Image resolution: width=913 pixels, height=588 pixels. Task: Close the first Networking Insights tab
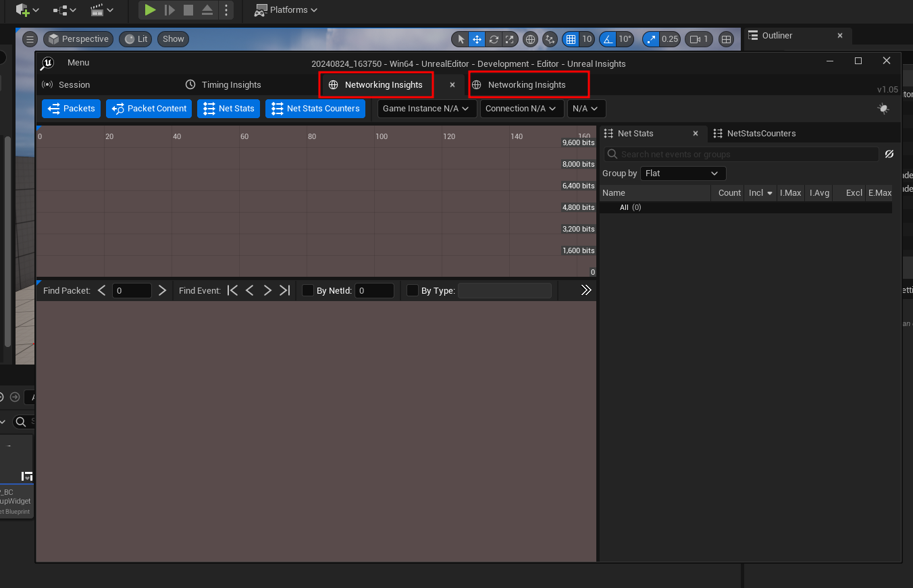452,85
